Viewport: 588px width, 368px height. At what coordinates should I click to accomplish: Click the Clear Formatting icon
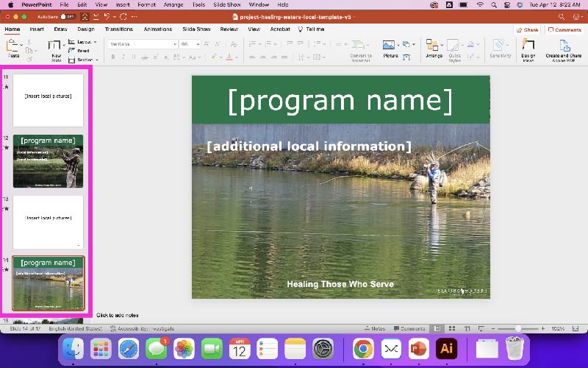(x=234, y=44)
